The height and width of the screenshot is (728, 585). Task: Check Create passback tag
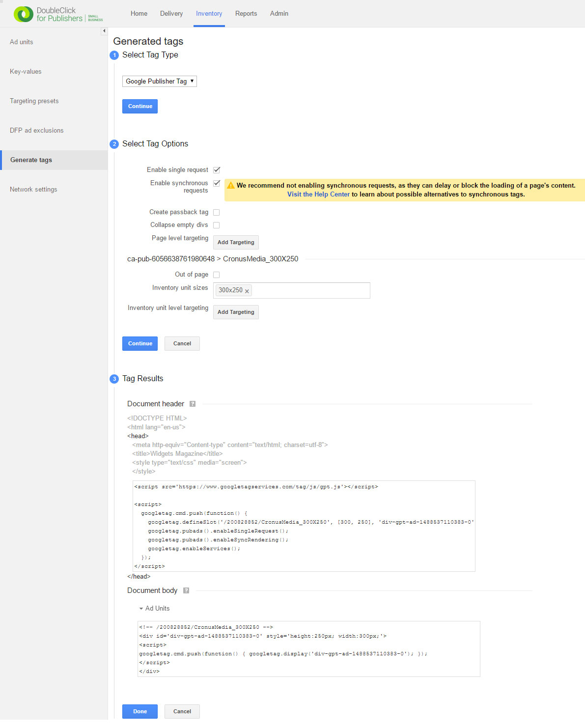(x=217, y=212)
